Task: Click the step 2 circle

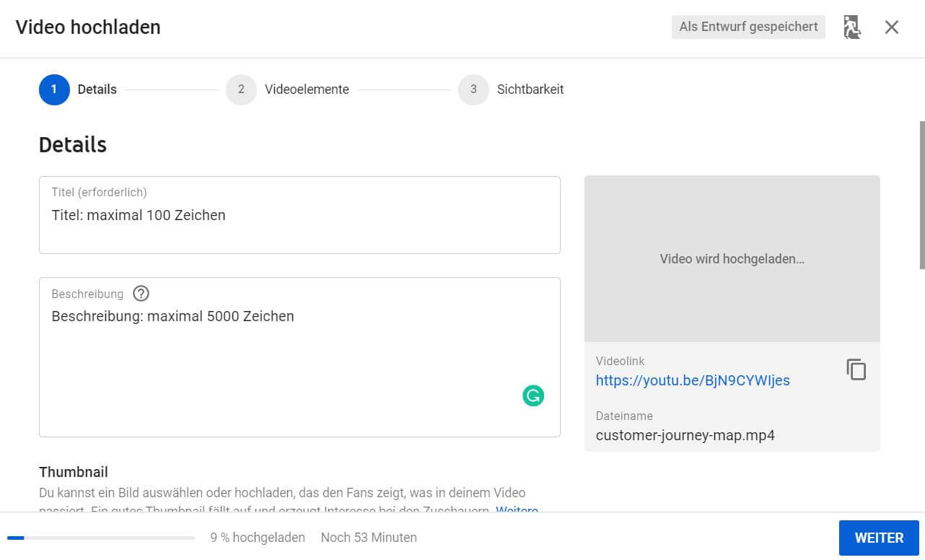Action: coord(241,89)
